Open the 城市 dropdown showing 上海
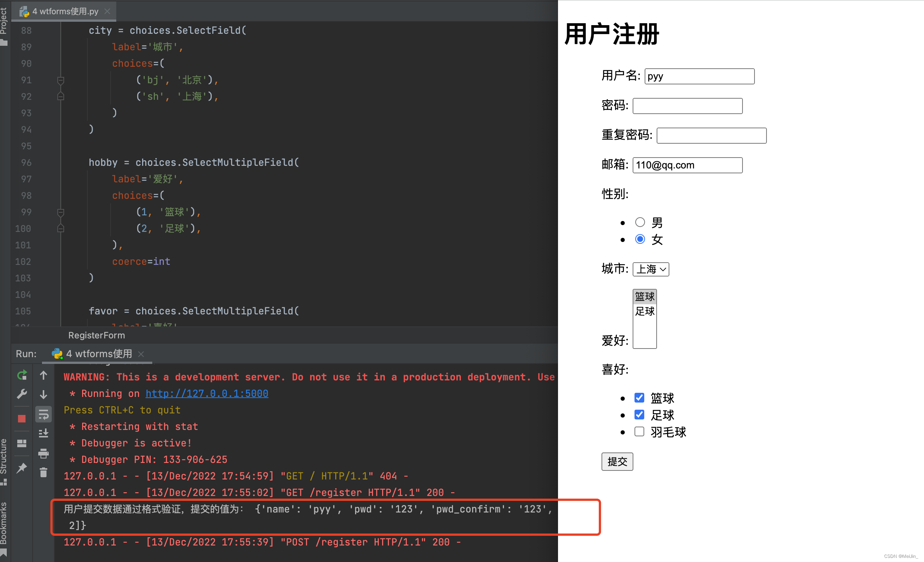The height and width of the screenshot is (562, 924). click(651, 269)
